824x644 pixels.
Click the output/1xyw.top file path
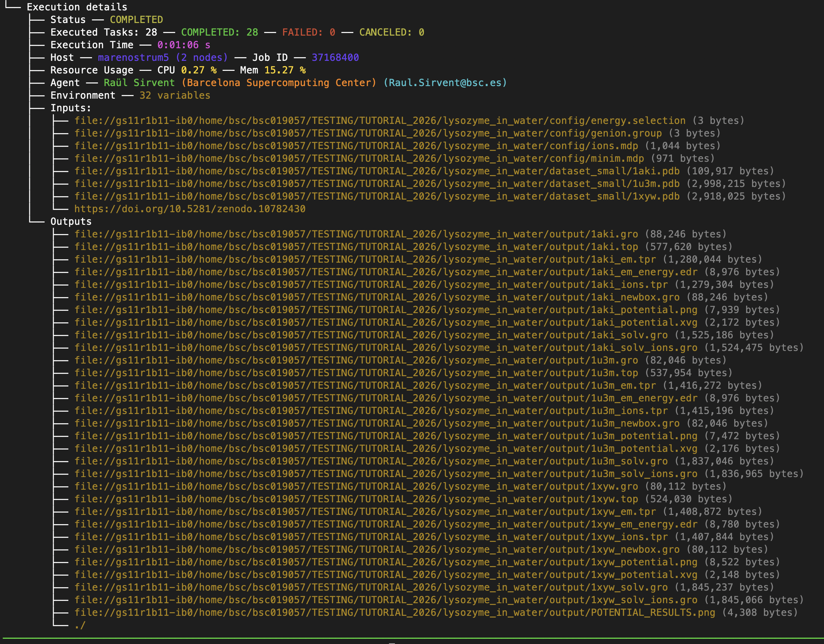[x=356, y=499]
